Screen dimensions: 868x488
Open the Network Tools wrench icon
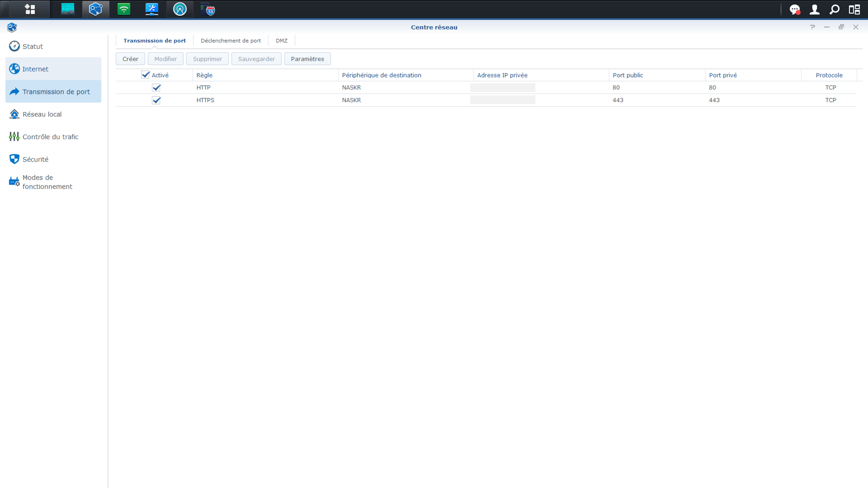pos(152,9)
